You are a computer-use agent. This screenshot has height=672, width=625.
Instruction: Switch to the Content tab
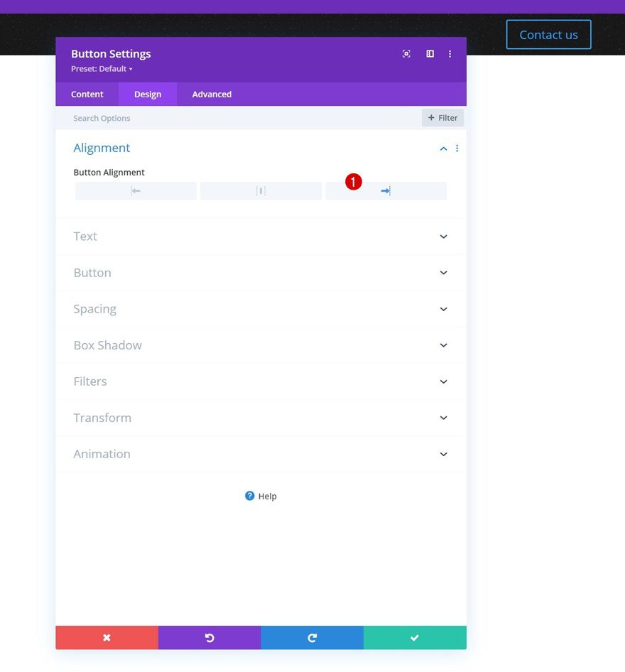(87, 94)
